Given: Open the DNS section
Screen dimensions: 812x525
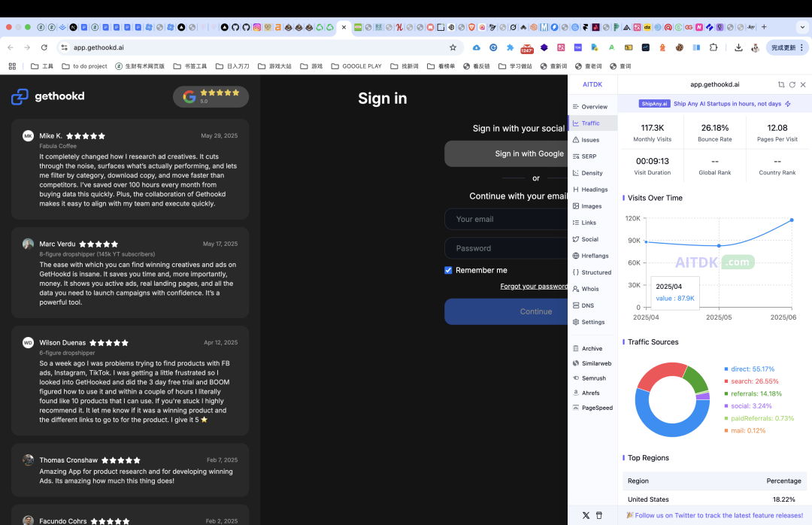Looking at the screenshot, I should pos(583,306).
